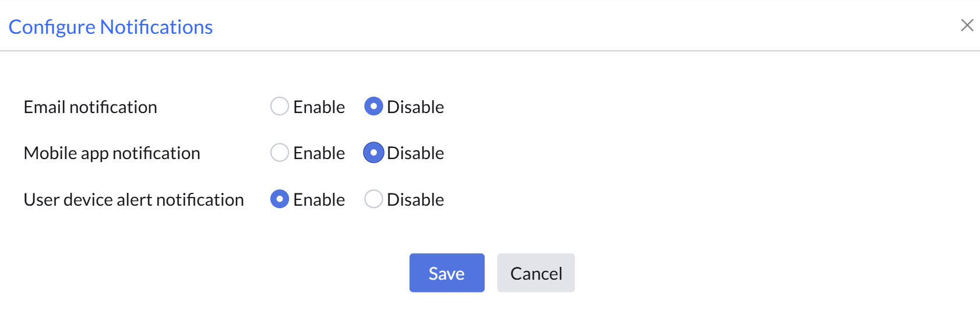Click the Enable text beside Email notification
This screenshot has height=324, width=980.
(x=319, y=107)
